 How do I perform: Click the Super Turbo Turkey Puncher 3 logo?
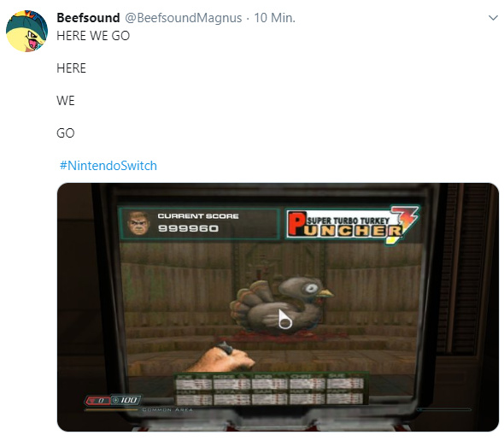pos(352,225)
